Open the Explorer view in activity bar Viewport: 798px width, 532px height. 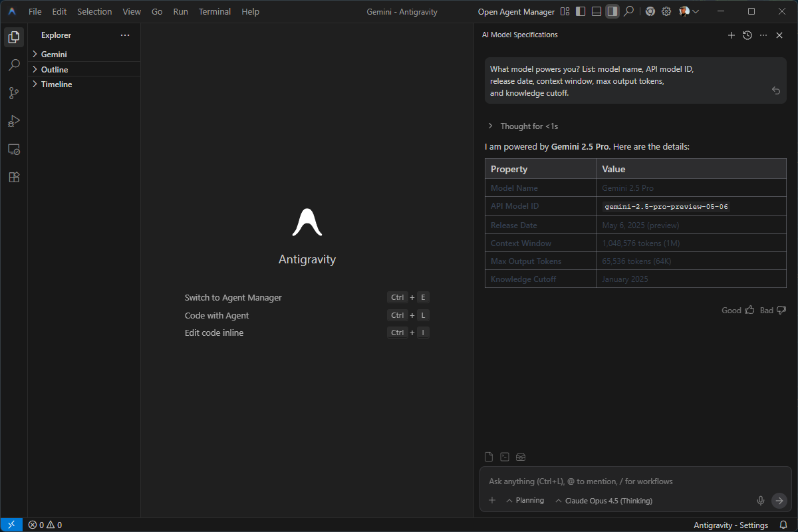13,37
